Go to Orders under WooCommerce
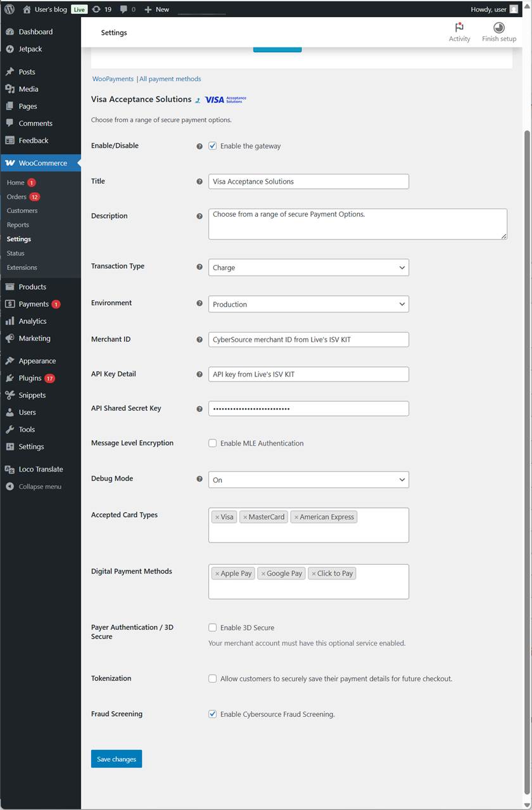This screenshot has height=810, width=532. [x=16, y=196]
